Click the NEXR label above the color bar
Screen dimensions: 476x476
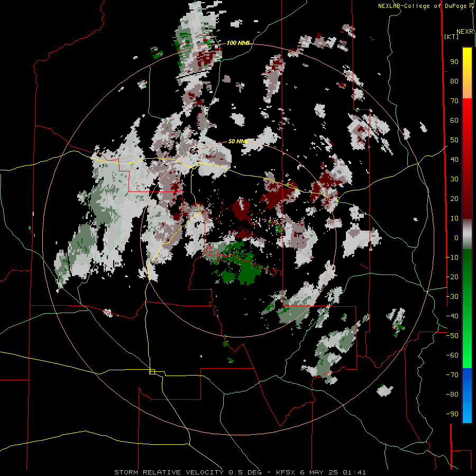pos(465,32)
